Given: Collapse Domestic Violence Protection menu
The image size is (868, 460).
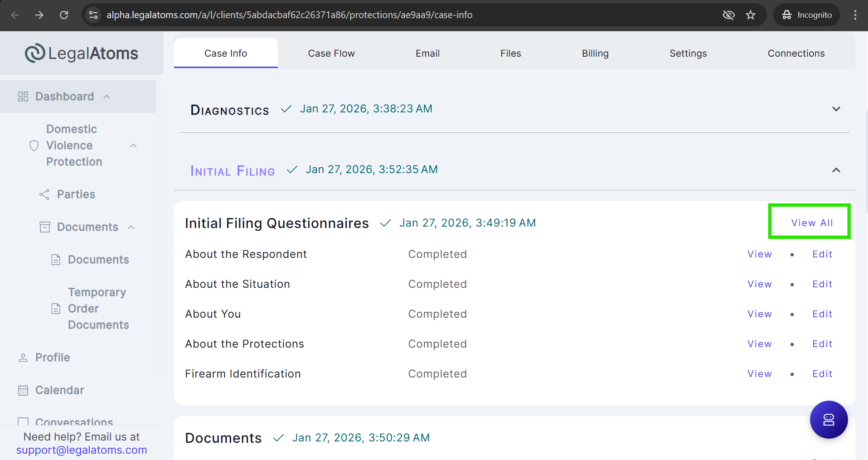Looking at the screenshot, I should tap(133, 145).
